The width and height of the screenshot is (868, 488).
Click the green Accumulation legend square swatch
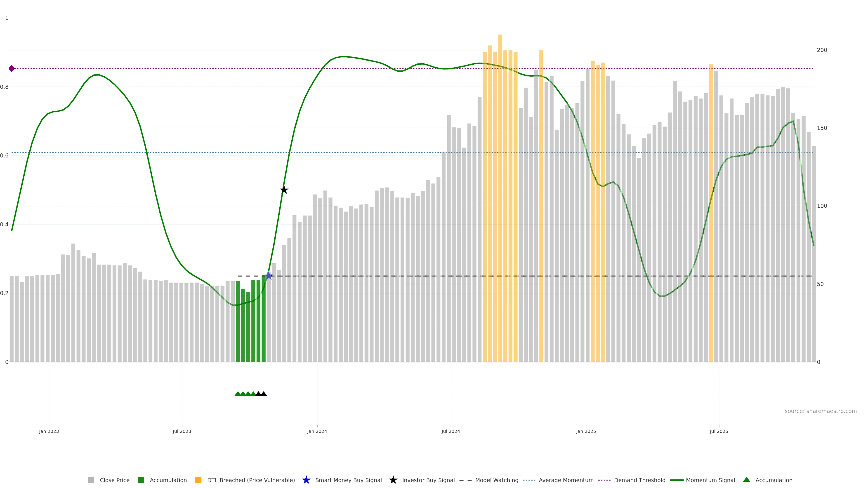[x=141, y=480]
